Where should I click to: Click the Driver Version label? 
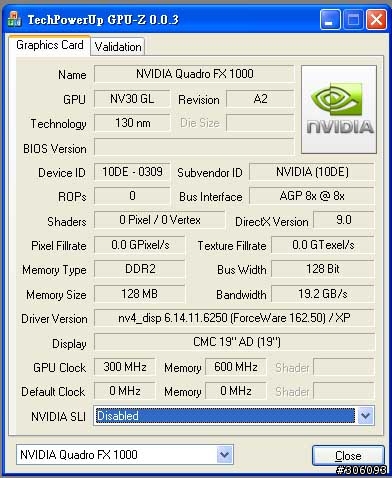point(54,319)
